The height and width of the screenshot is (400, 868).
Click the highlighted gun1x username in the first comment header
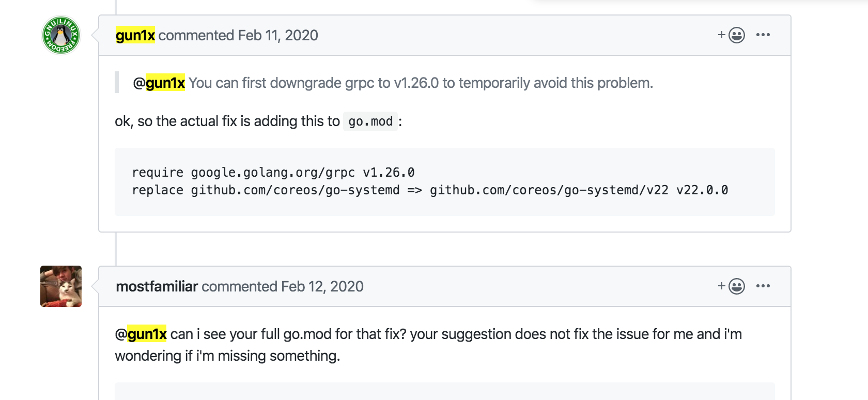click(x=134, y=35)
